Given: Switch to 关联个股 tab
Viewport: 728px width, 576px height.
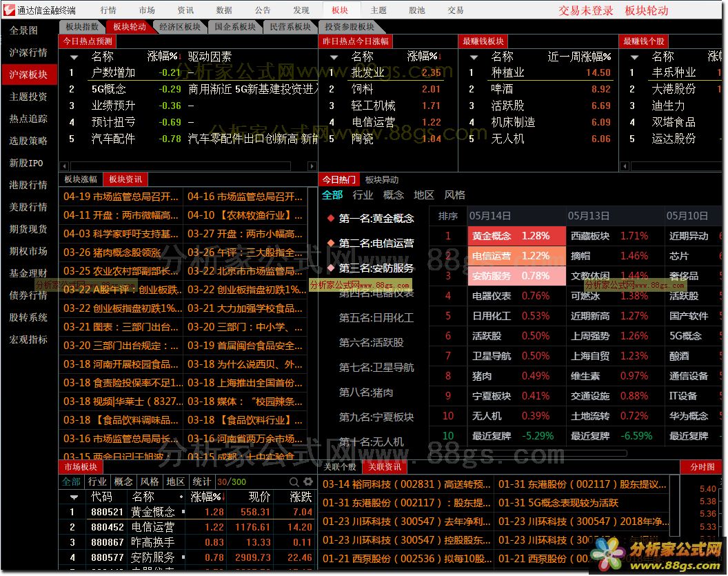Looking at the screenshot, I should point(339,466).
